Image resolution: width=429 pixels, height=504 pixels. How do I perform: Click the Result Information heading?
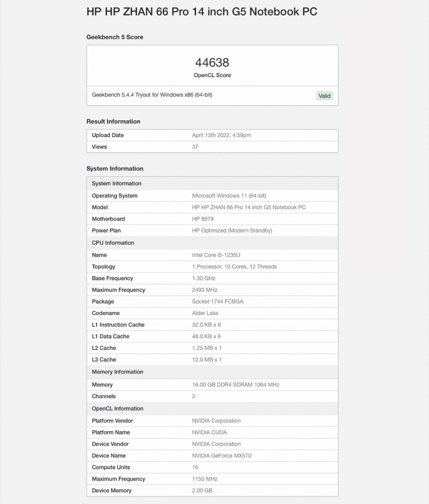pyautogui.click(x=113, y=121)
